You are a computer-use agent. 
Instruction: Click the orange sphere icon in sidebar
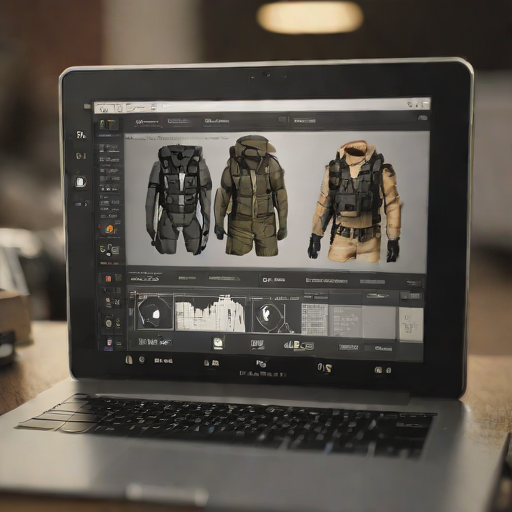pyautogui.click(x=109, y=229)
